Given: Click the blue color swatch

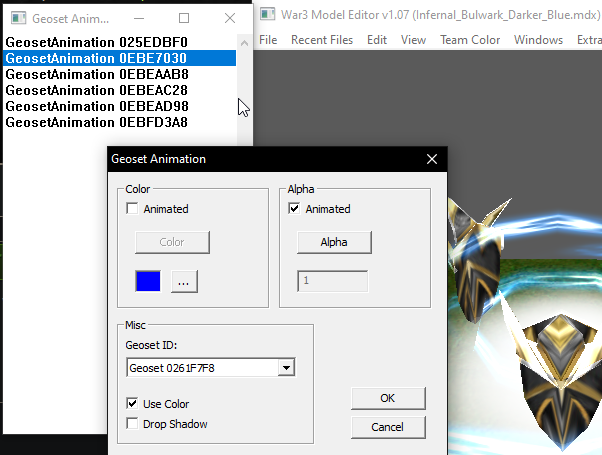Looking at the screenshot, I should (148, 281).
